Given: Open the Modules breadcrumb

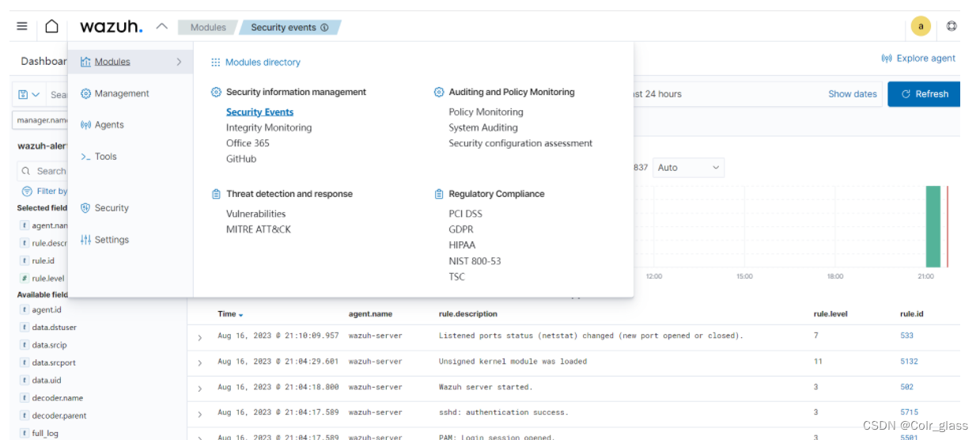Looking at the screenshot, I should (x=207, y=27).
